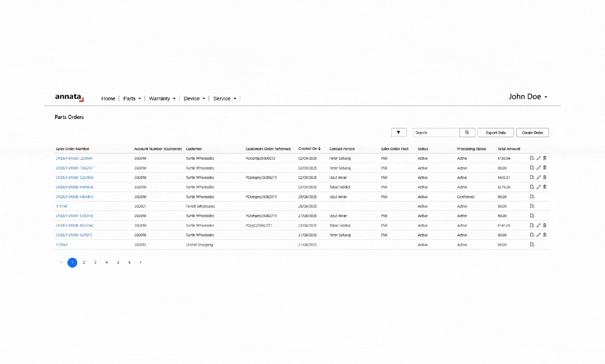The width and height of the screenshot is (605, 364).
Task: Click the Export Data button
Action: pyautogui.click(x=495, y=132)
